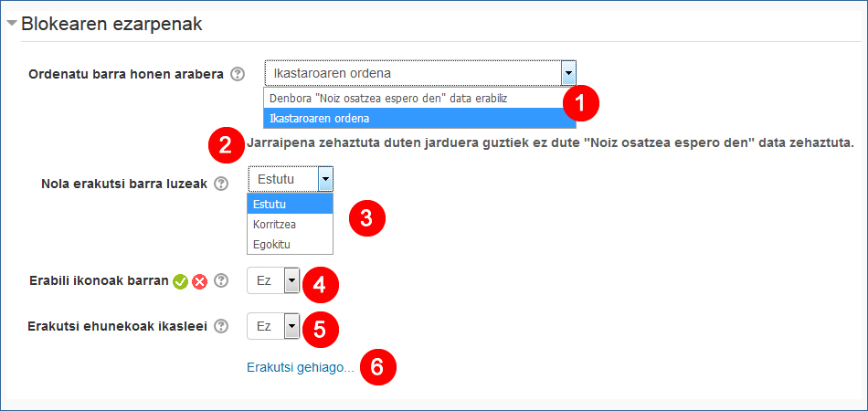Image resolution: width=868 pixels, height=411 pixels.
Task: Click help icon beside 'Nola erakutsi barra luzeak'
Action: 220,184
